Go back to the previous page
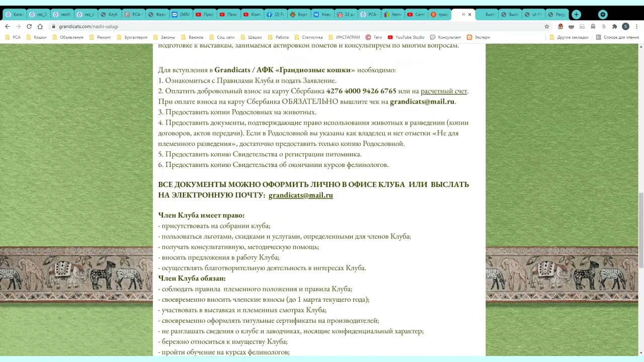 tap(7, 26)
